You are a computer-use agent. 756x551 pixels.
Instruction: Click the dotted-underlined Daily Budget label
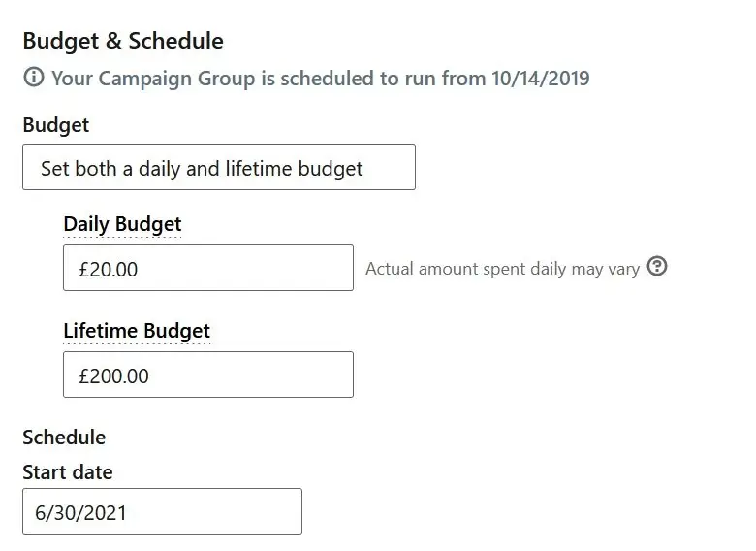[x=122, y=224]
